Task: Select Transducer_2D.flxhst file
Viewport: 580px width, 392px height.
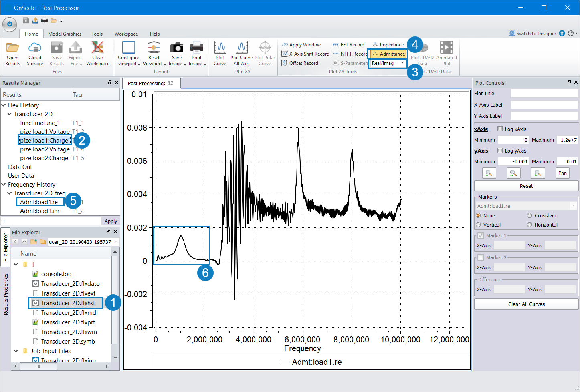Action: pos(66,303)
